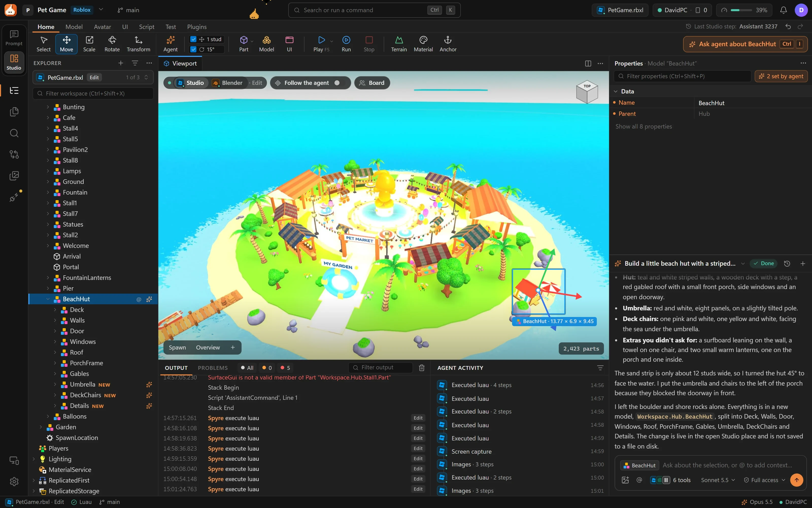Switch viewport to Studio mode
Screen dimensions: 812x508
[191, 83]
